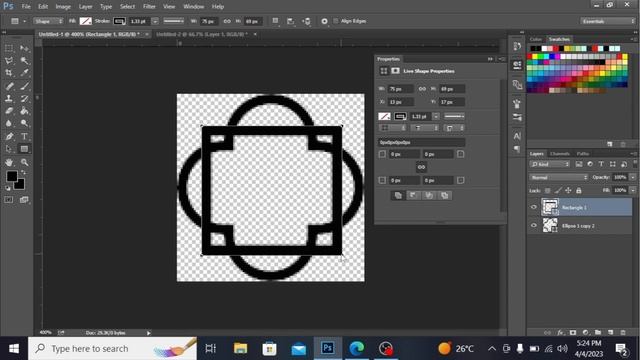Toggle lock all in Layers panel
The width and height of the screenshot is (640, 360).
pyautogui.click(x=579, y=191)
